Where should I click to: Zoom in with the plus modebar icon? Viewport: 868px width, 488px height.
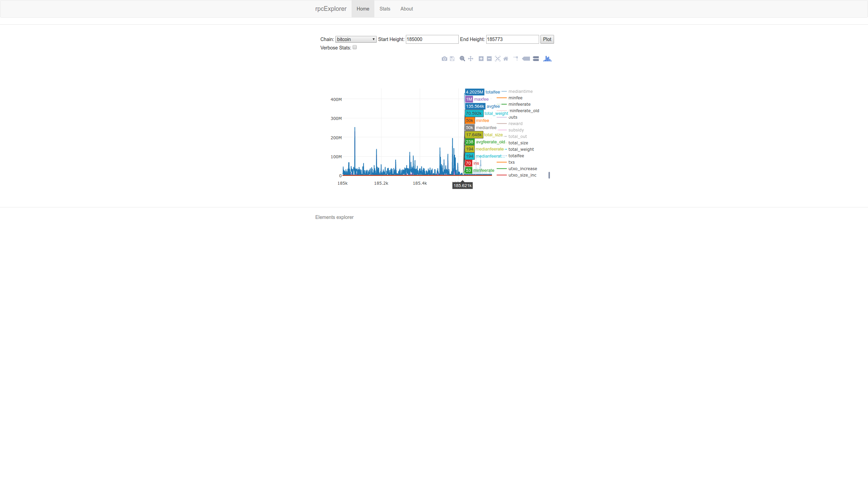481,59
